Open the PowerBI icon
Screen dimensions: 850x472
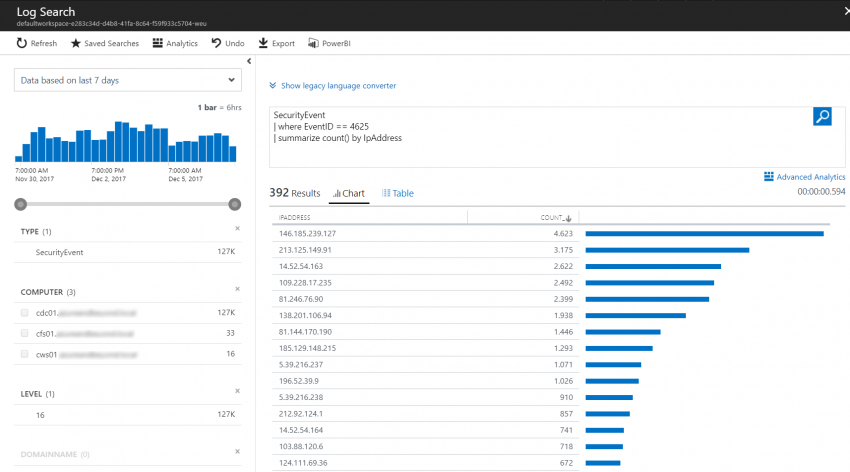(x=313, y=43)
